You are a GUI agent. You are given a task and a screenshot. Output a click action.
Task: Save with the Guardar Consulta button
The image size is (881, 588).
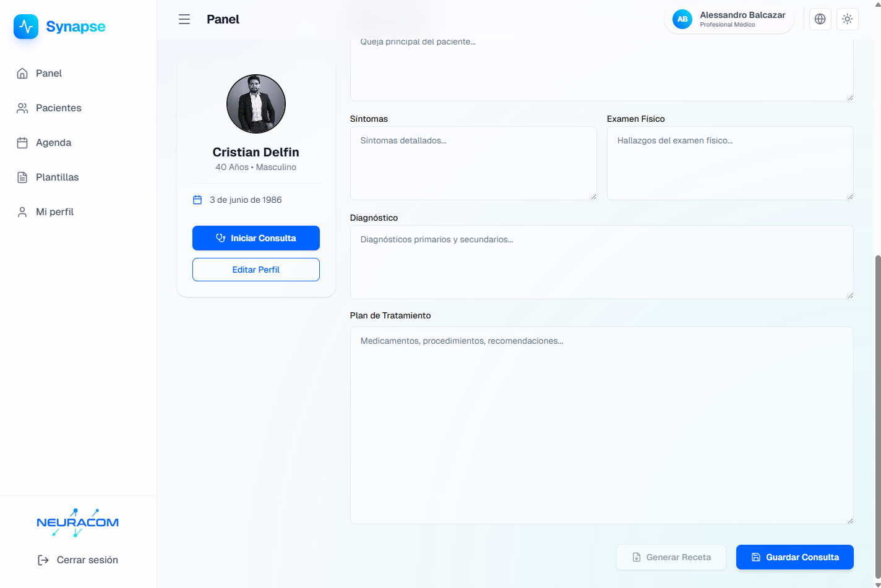(x=794, y=557)
